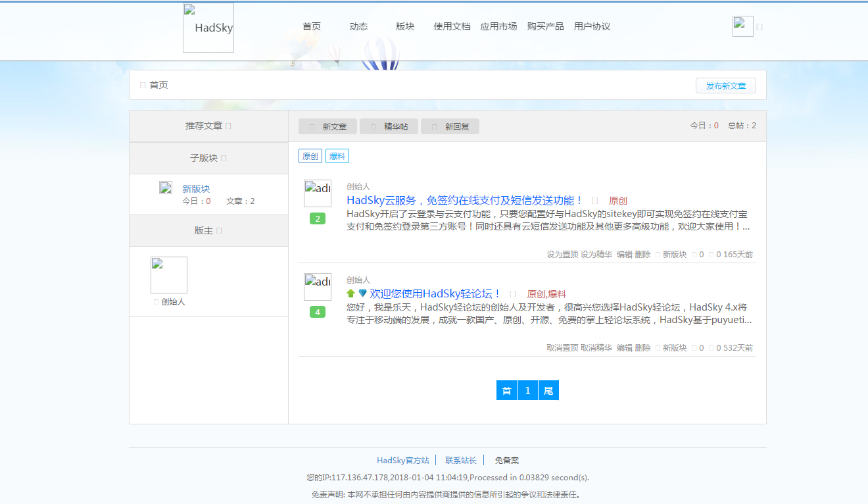Image resolution: width=868 pixels, height=504 pixels.
Task: Click 删除 on the welcome post
Action: (x=642, y=348)
